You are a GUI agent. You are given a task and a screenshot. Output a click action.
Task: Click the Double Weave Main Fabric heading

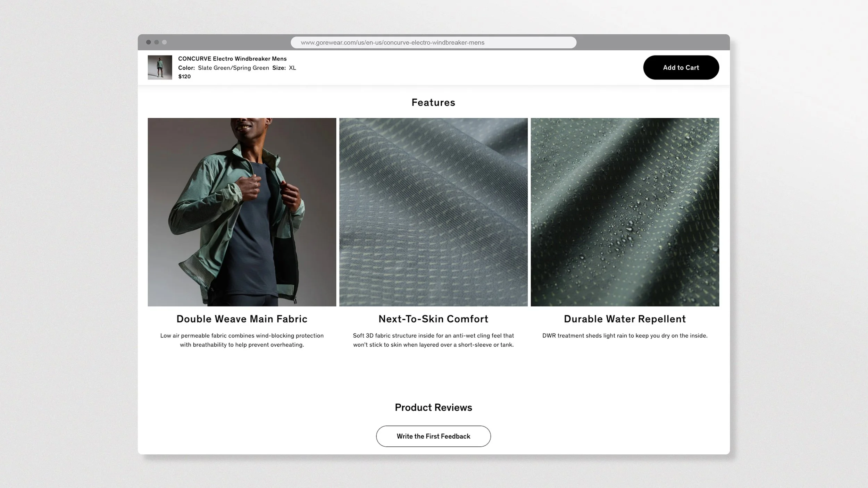click(x=242, y=319)
